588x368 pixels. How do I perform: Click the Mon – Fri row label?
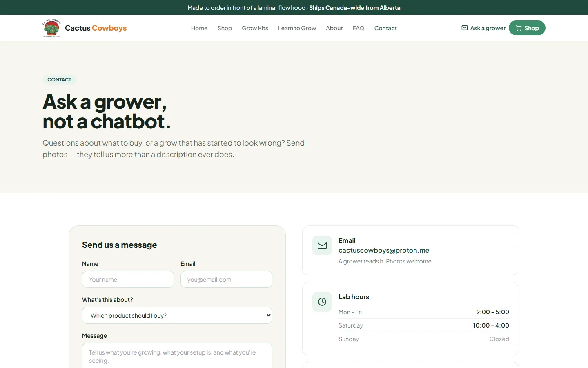pyautogui.click(x=350, y=312)
